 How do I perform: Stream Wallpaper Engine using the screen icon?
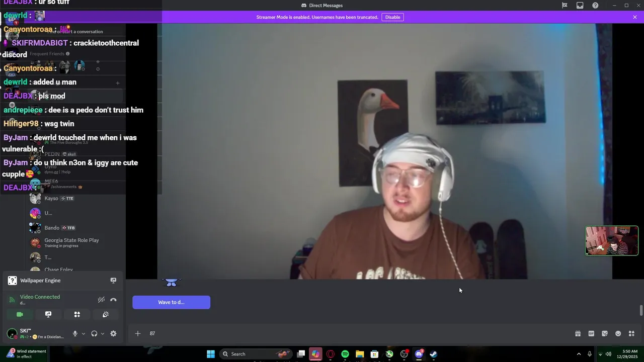point(113,281)
